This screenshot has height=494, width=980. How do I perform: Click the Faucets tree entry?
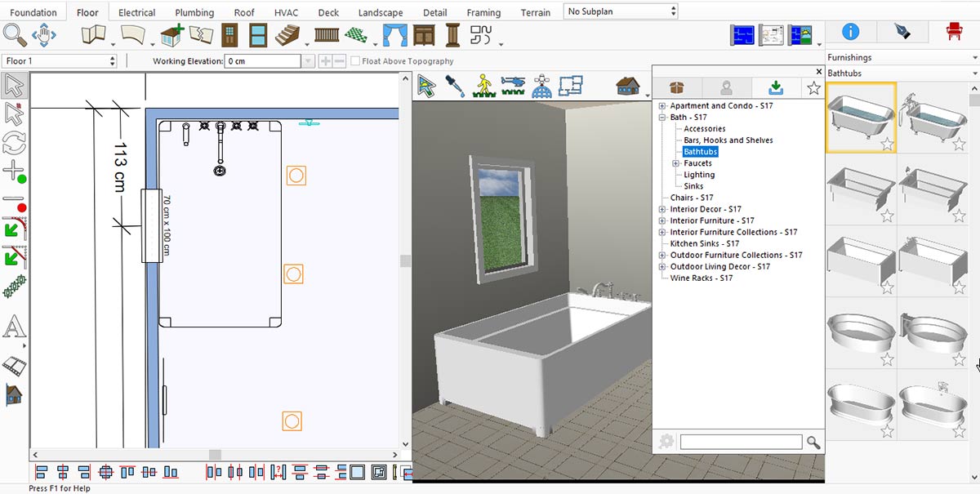coord(697,163)
